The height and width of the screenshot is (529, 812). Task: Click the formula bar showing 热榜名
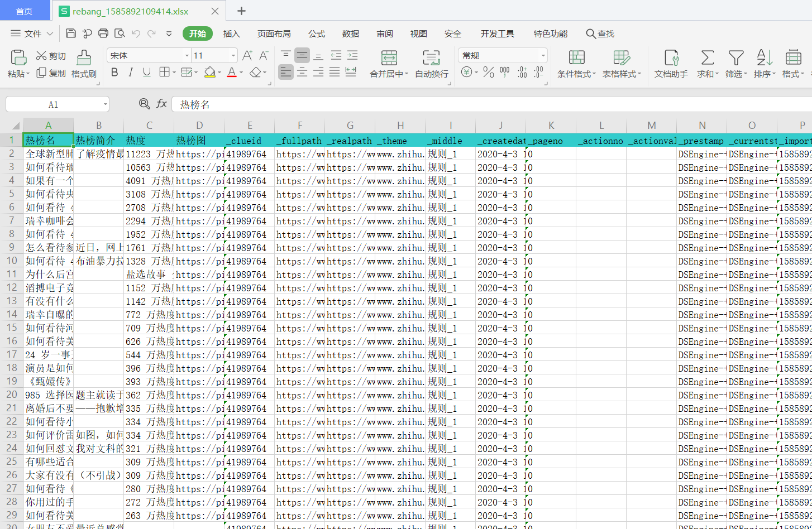(x=491, y=104)
